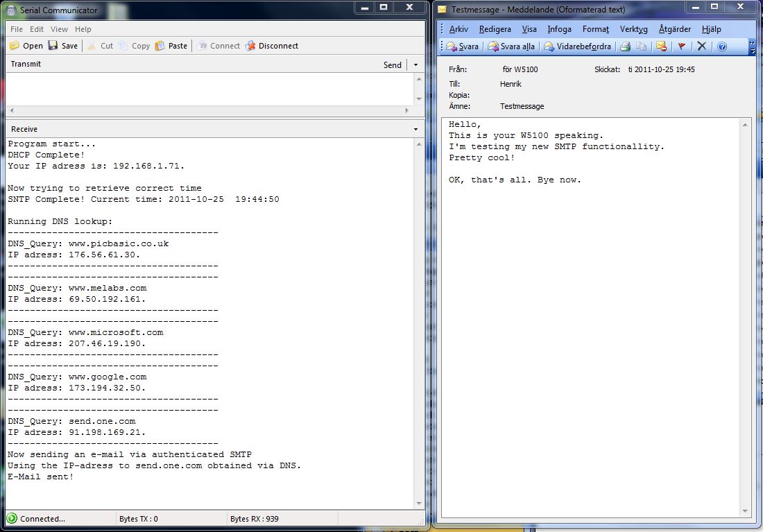763x532 pixels.
Task: Expand mail toolbar options overflow arrow
Action: click(x=753, y=46)
